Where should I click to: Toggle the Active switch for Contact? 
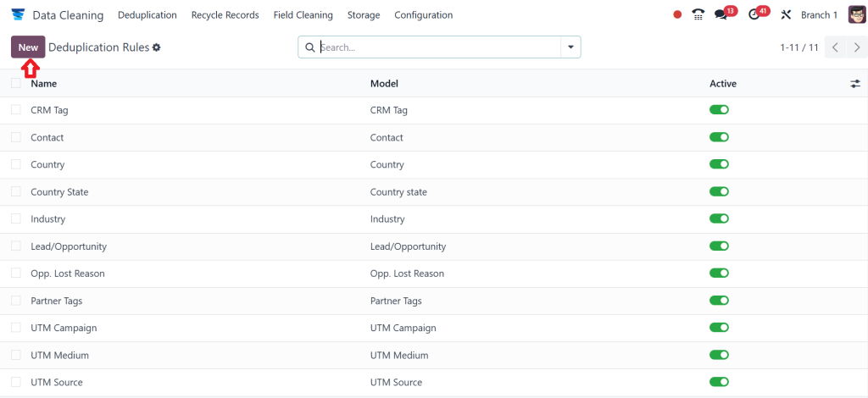click(719, 137)
